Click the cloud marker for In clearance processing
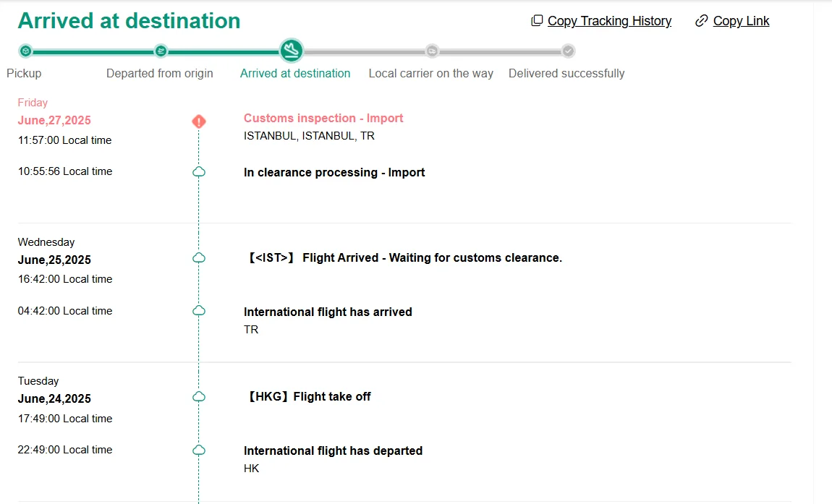 click(x=199, y=172)
